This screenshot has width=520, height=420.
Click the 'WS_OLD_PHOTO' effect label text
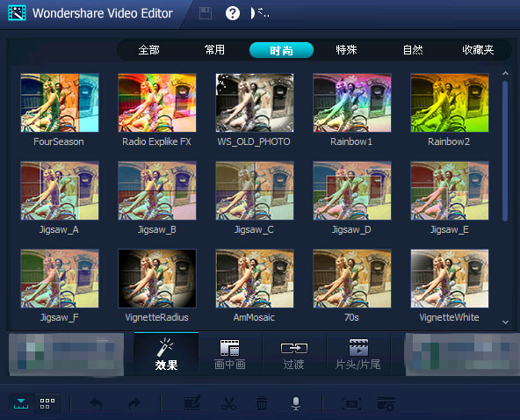click(254, 142)
